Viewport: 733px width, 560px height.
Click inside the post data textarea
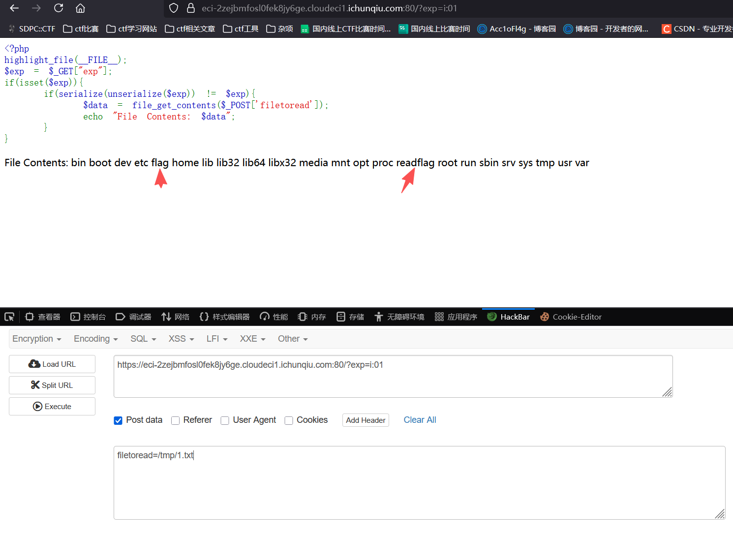tap(420, 483)
